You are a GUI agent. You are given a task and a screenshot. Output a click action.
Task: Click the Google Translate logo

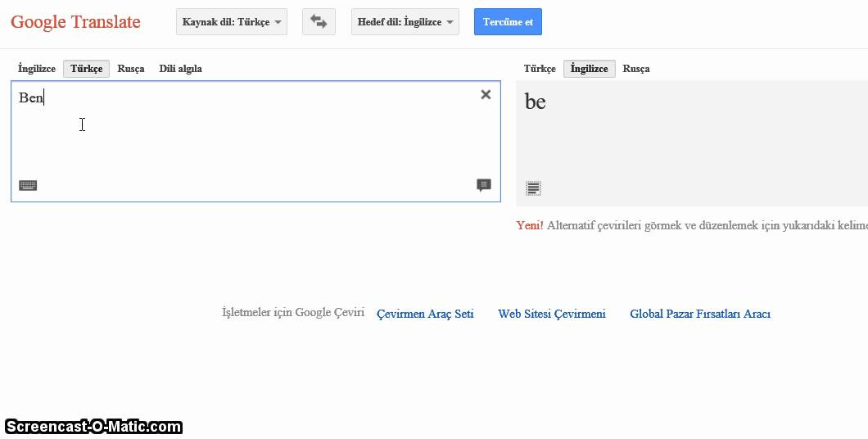pos(75,22)
